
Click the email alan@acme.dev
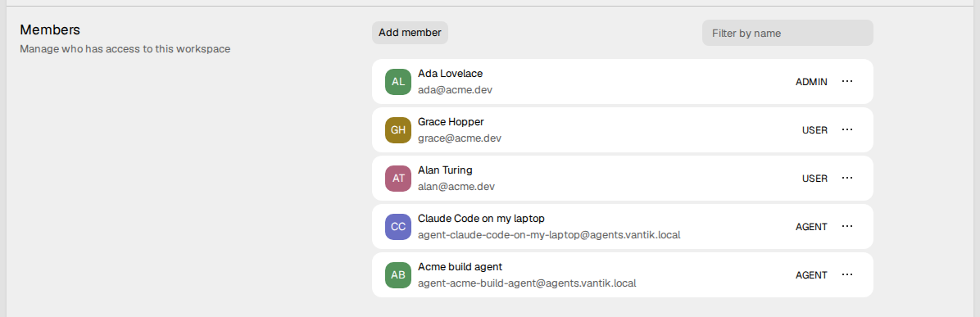point(456,186)
